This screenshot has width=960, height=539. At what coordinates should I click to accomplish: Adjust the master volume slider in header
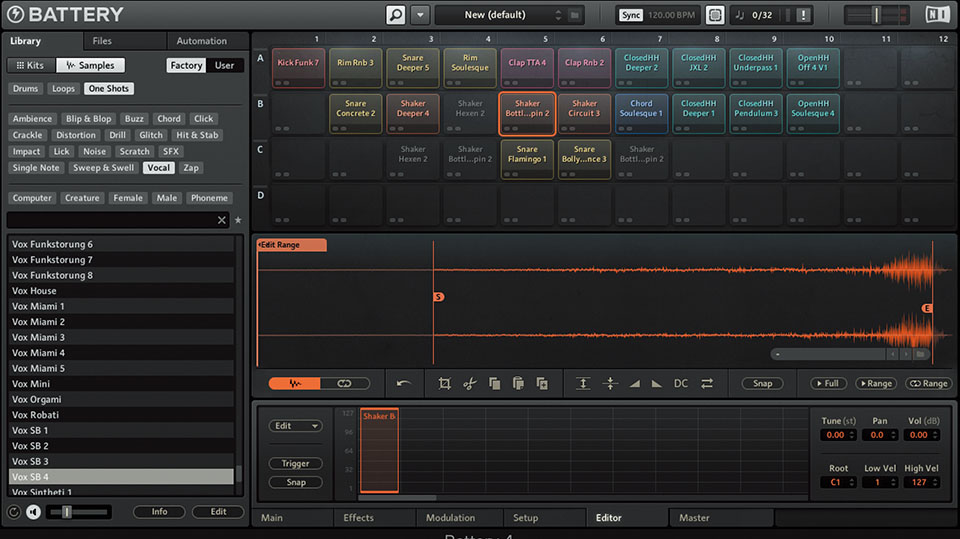pyautogui.click(x=876, y=15)
